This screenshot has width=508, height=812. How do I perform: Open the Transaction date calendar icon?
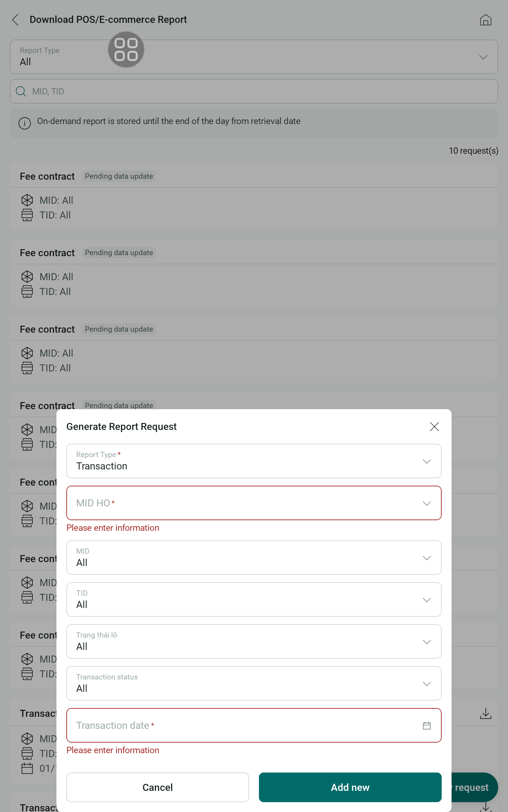tap(427, 726)
